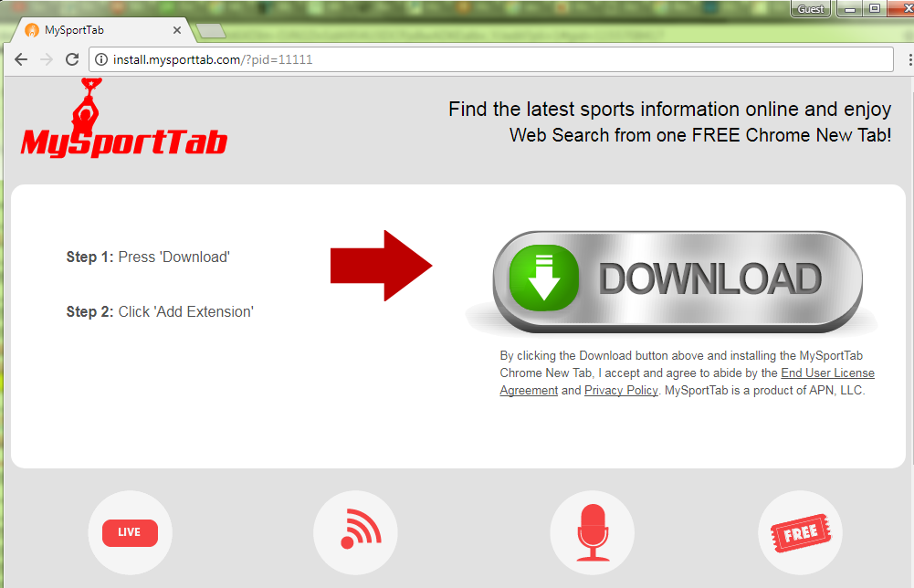Open the Chrome menu three-dot icon
The width and height of the screenshot is (914, 588).
(x=910, y=59)
